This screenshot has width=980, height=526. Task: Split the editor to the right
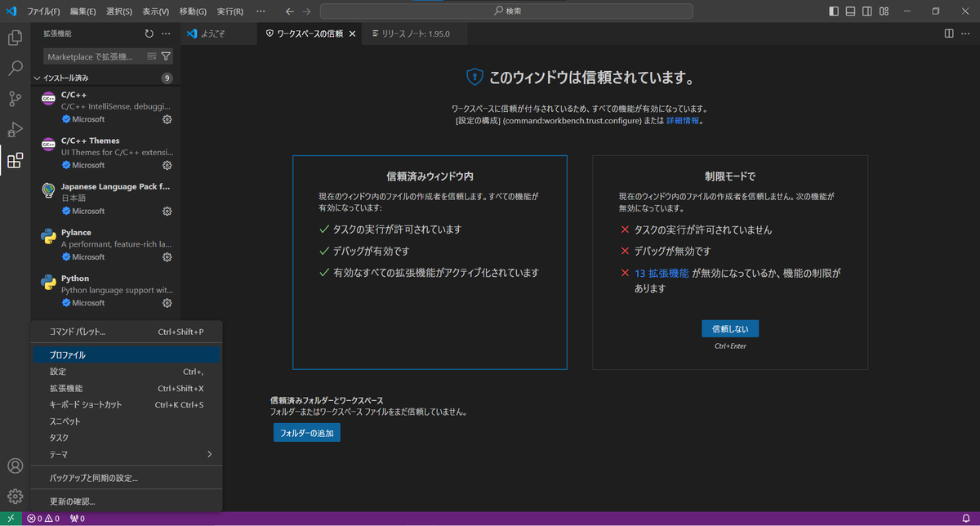949,33
